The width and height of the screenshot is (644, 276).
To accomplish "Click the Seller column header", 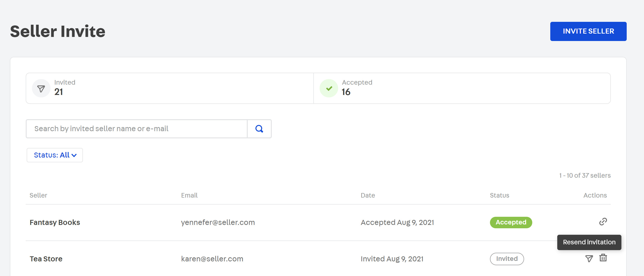I will tap(38, 195).
